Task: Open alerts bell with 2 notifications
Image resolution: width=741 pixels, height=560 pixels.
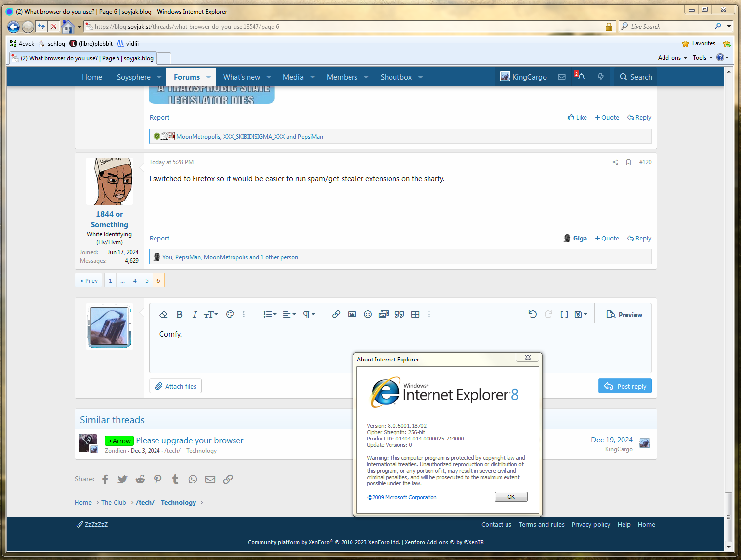Action: [581, 77]
